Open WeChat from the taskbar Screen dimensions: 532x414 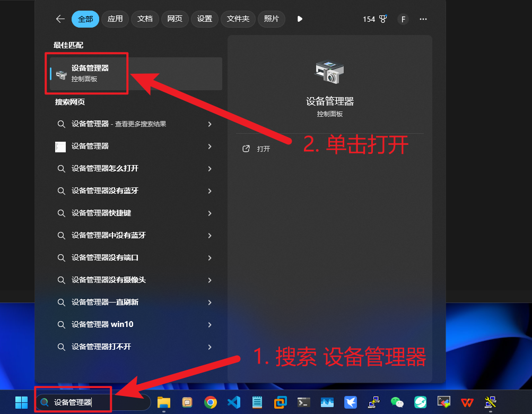tap(397, 402)
